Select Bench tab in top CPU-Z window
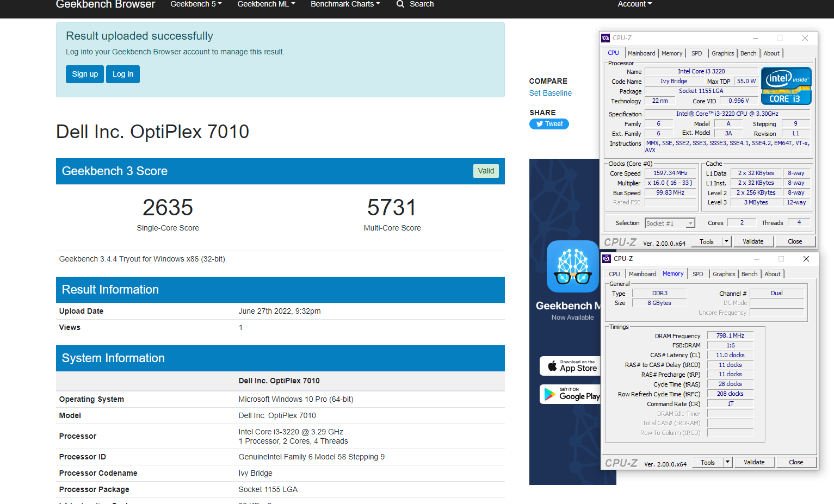Image resolution: width=834 pixels, height=504 pixels. (x=749, y=53)
